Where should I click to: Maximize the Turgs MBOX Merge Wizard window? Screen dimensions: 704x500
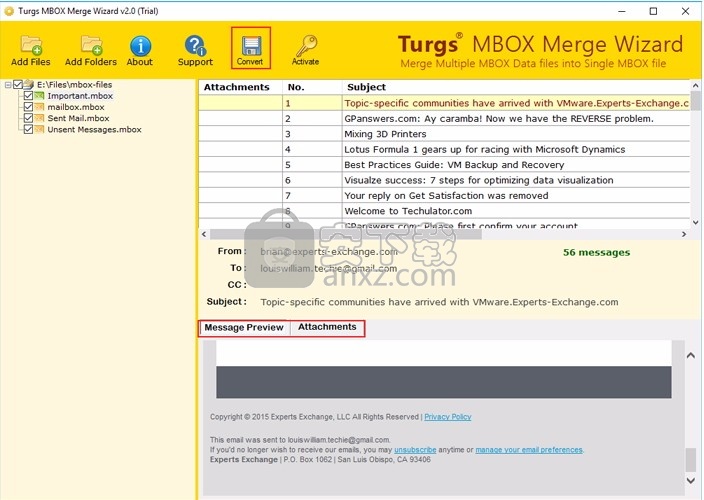point(653,11)
